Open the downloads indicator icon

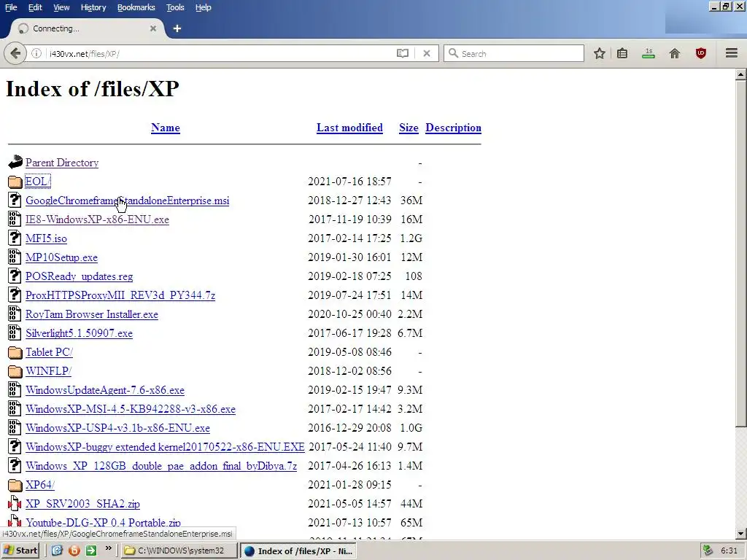(x=648, y=53)
